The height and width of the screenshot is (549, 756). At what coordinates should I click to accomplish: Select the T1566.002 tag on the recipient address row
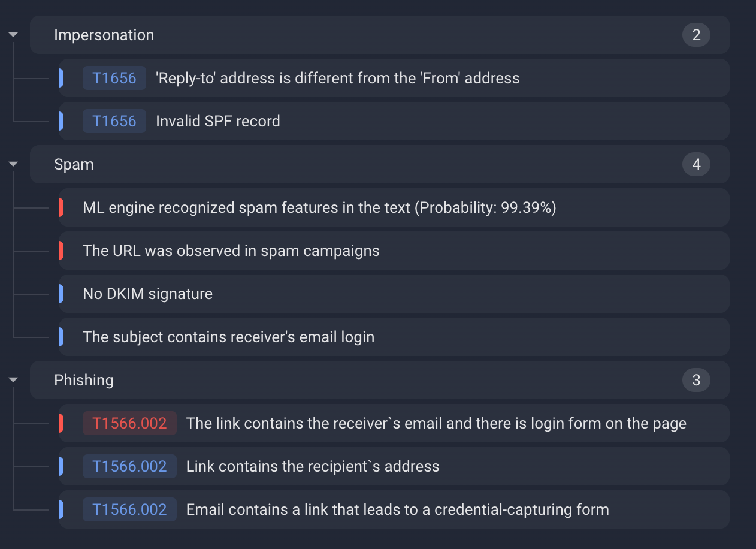[129, 466]
